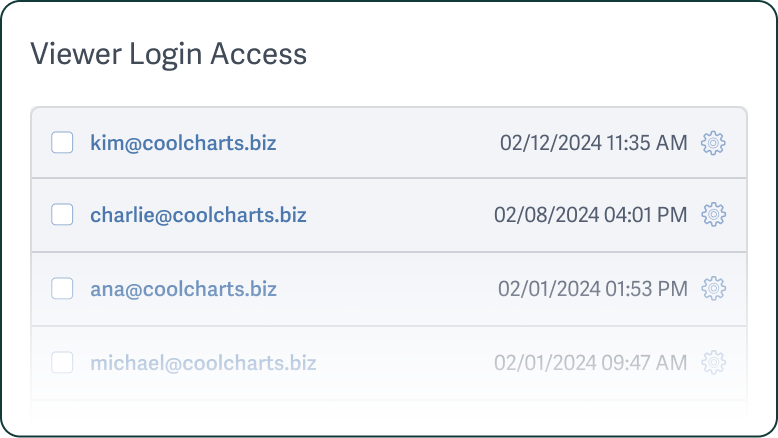
Task: Open the kim@coolcharts.biz viewer link
Action: (183, 143)
